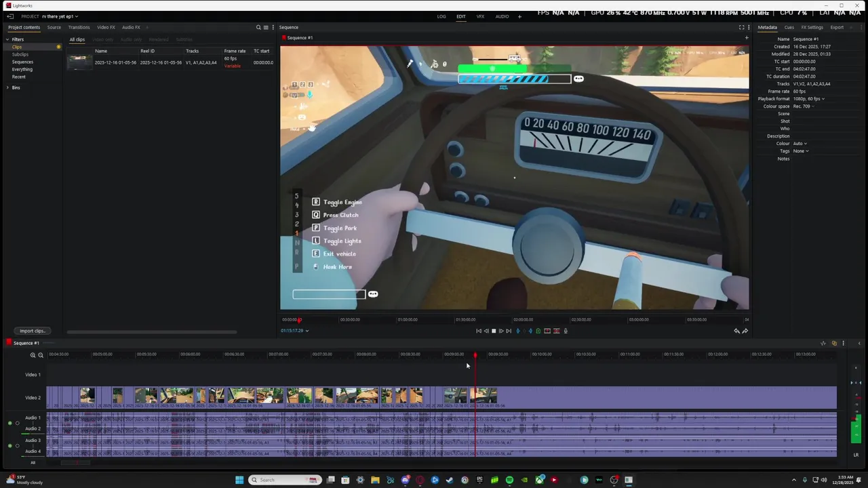Click the green clip marker icon
Viewport: 868px width, 488px height.
[538, 331]
